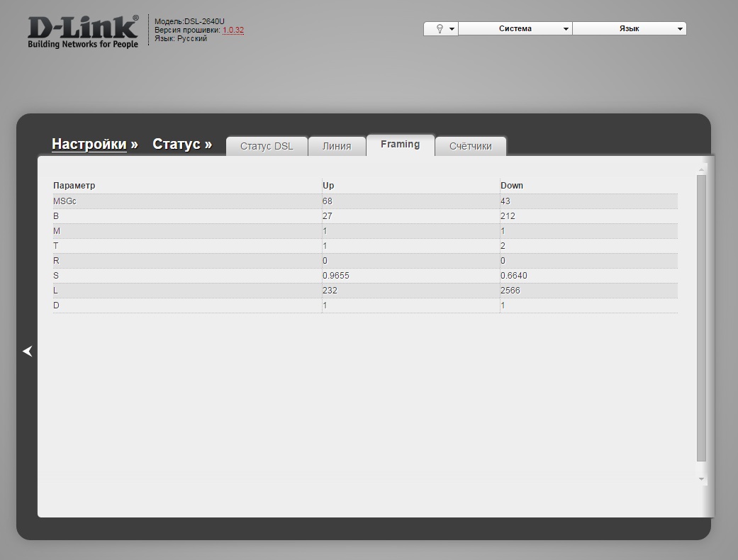Click the Down column header
Viewport: 738px width, 560px height.
[x=512, y=186]
